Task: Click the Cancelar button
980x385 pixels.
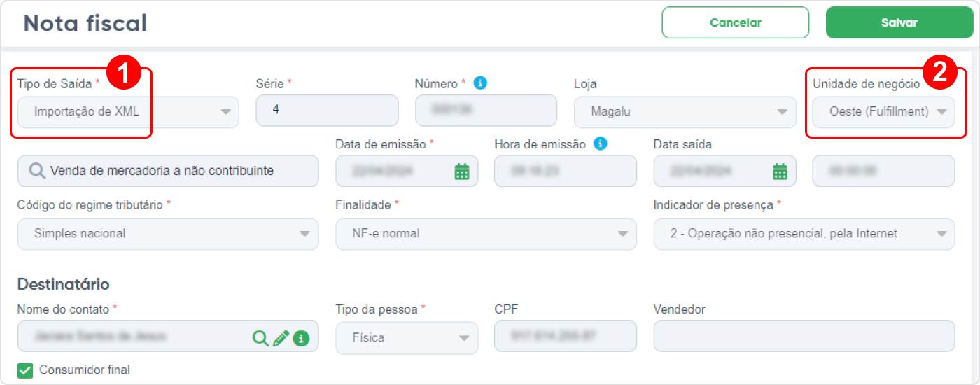Action: click(736, 22)
